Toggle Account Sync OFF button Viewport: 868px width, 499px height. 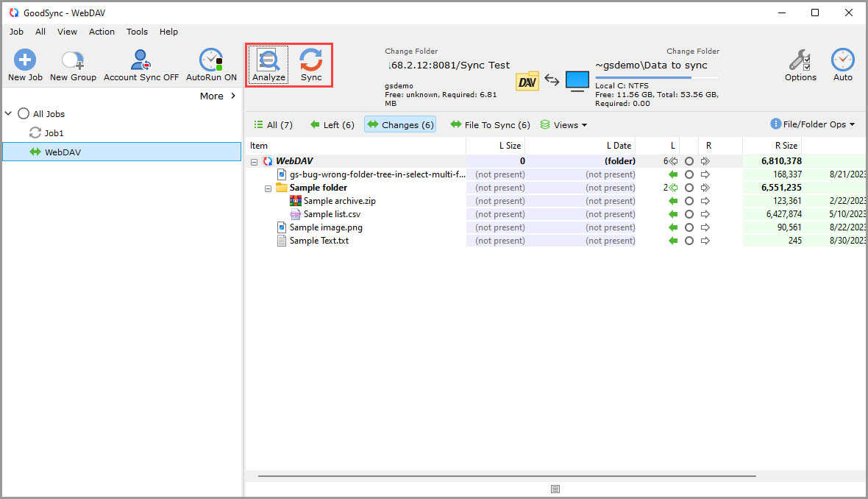(x=141, y=66)
